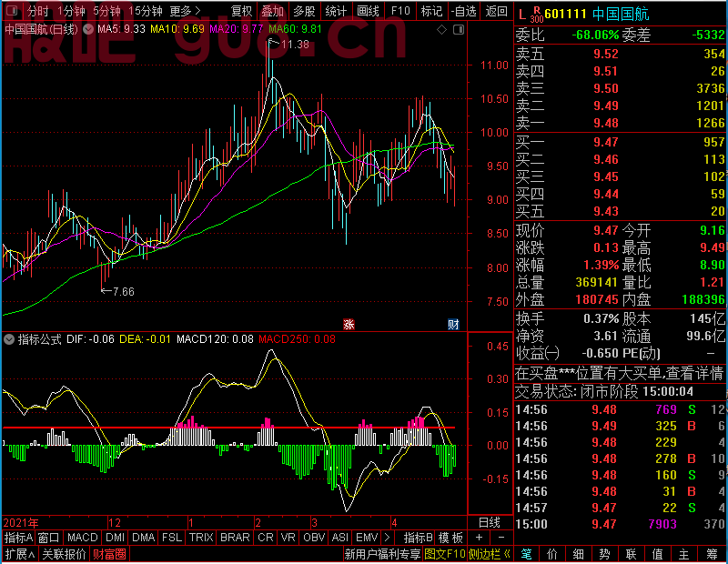The height and width of the screenshot is (564, 728).
Task: Switch to the 分时 intraday view
Action: (x=37, y=11)
